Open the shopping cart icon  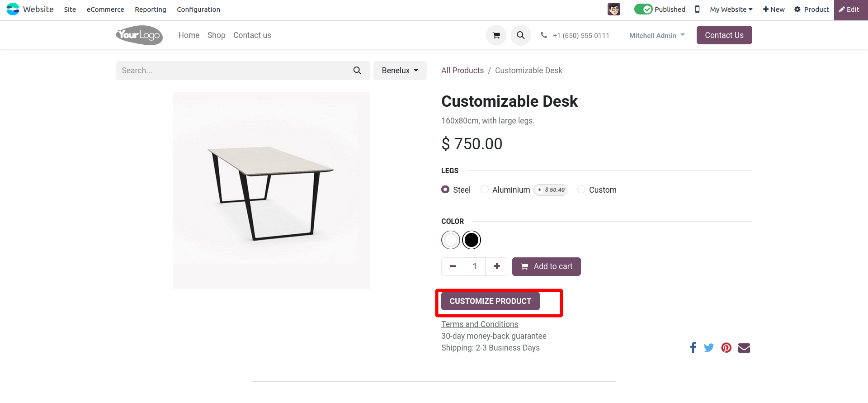tap(496, 35)
